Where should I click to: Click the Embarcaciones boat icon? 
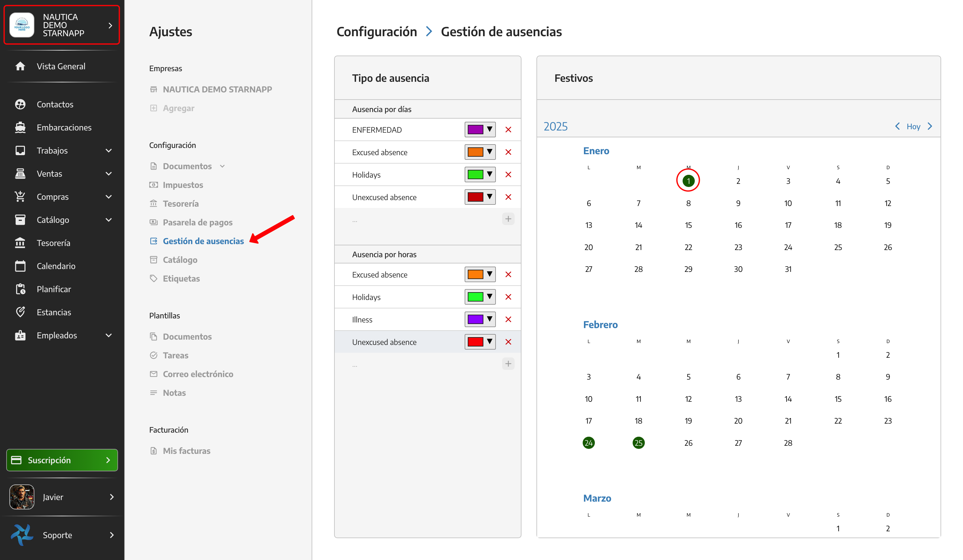[x=20, y=127]
